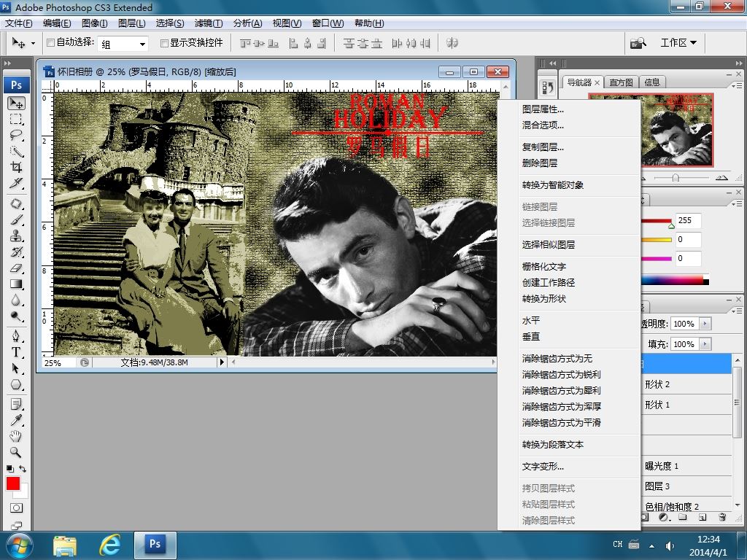Swap foreground and background colors
The image size is (747, 560).
[23, 469]
